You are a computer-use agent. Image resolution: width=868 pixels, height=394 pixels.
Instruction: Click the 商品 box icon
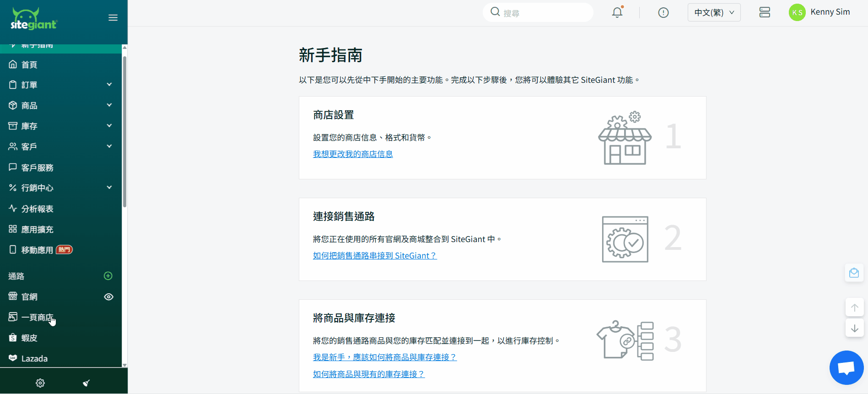[x=13, y=105]
